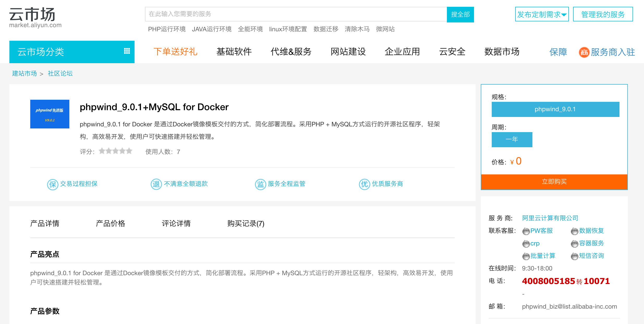Click the 社区论坛 breadcrumb link
This screenshot has width=644, height=324.
pyautogui.click(x=60, y=73)
